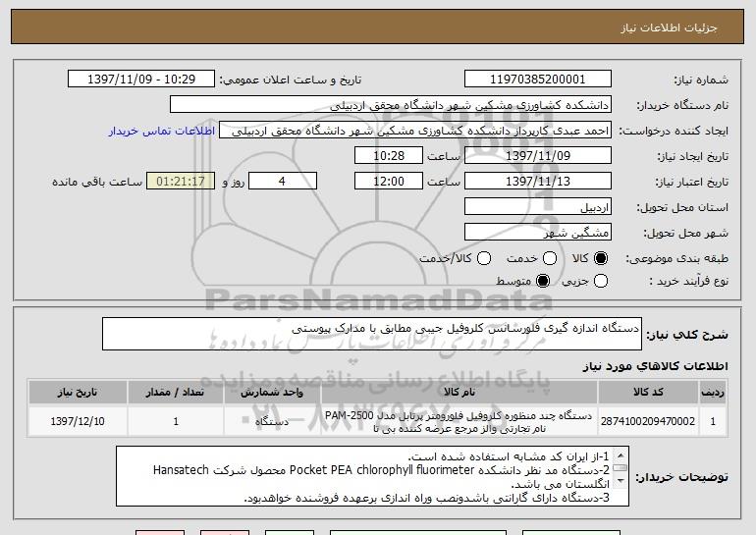
Task: Click the ردیف column header
Action: (x=713, y=393)
